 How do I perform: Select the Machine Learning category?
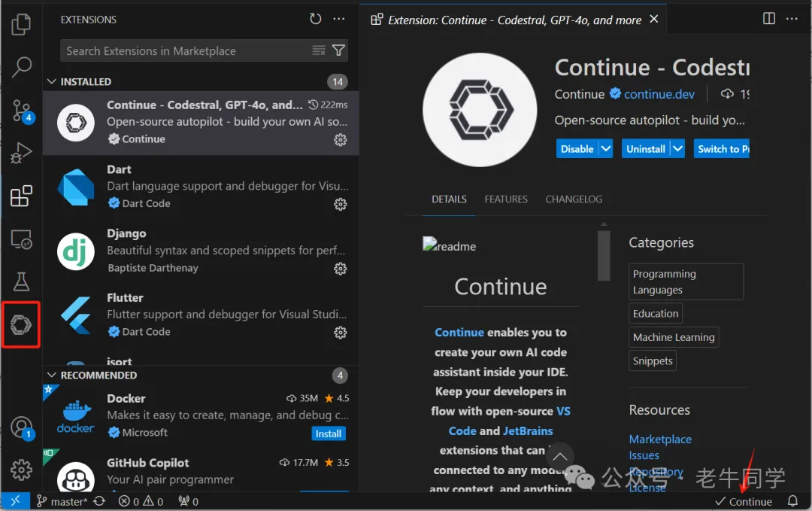673,337
